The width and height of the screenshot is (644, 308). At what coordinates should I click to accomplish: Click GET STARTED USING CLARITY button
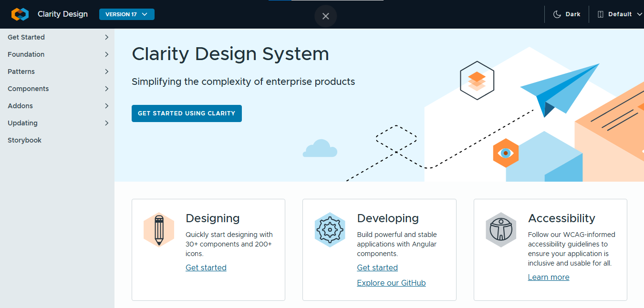(187, 113)
